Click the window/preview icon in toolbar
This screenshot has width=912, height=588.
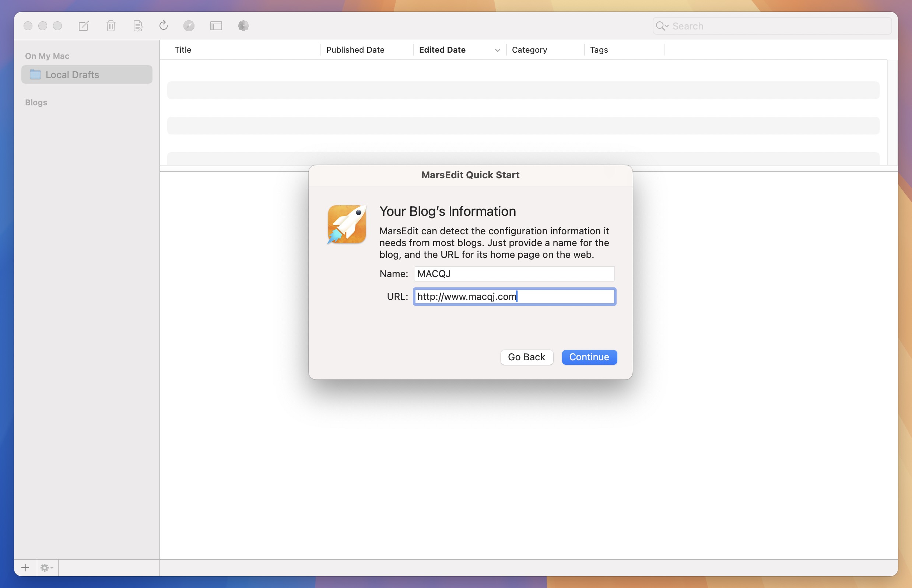(x=215, y=25)
